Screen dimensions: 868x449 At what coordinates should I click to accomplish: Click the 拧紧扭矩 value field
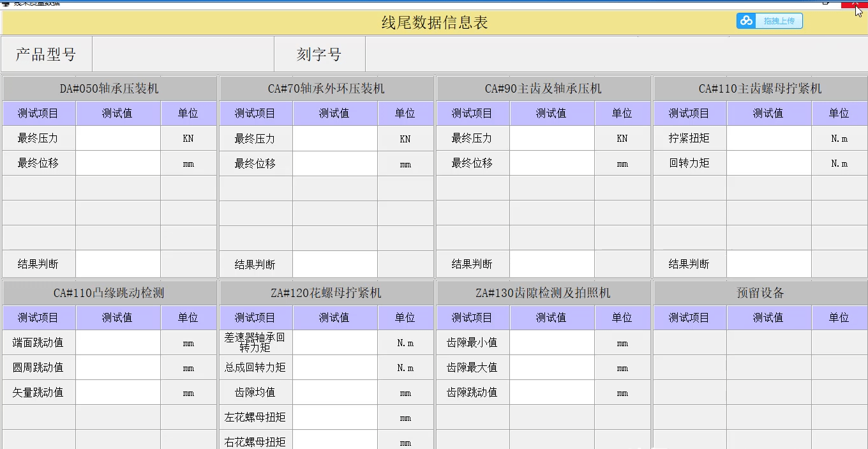[x=769, y=138]
